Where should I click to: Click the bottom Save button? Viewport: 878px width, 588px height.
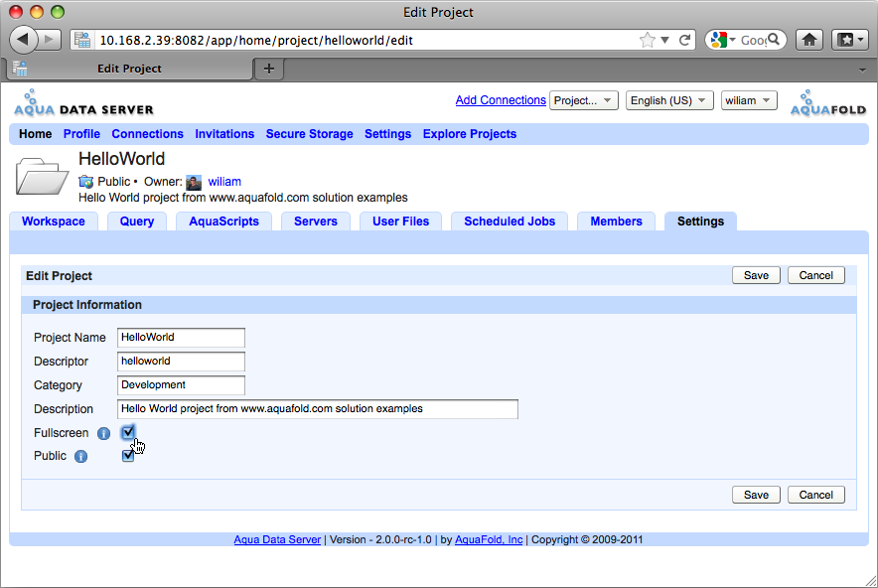756,495
